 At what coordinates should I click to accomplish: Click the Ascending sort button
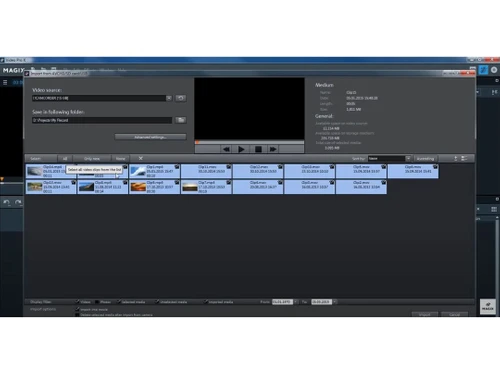(x=425, y=159)
